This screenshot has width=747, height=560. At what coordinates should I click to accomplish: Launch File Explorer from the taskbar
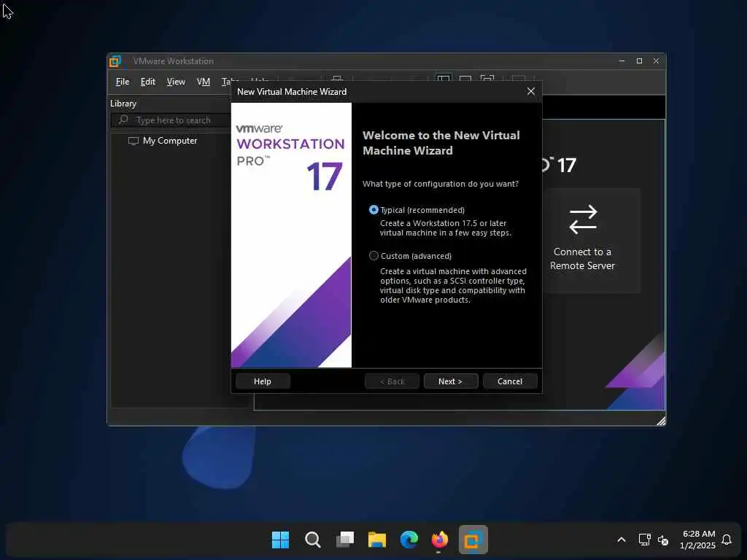coord(377,540)
